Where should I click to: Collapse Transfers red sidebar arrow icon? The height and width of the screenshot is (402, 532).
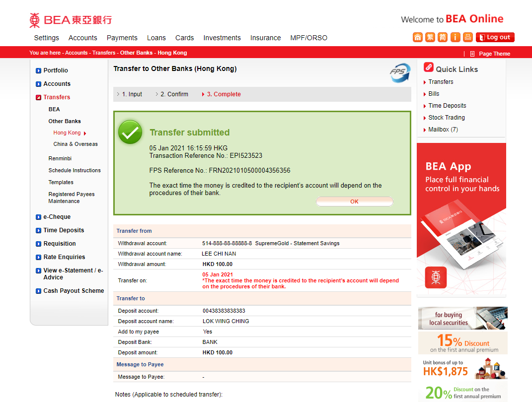pos(38,97)
